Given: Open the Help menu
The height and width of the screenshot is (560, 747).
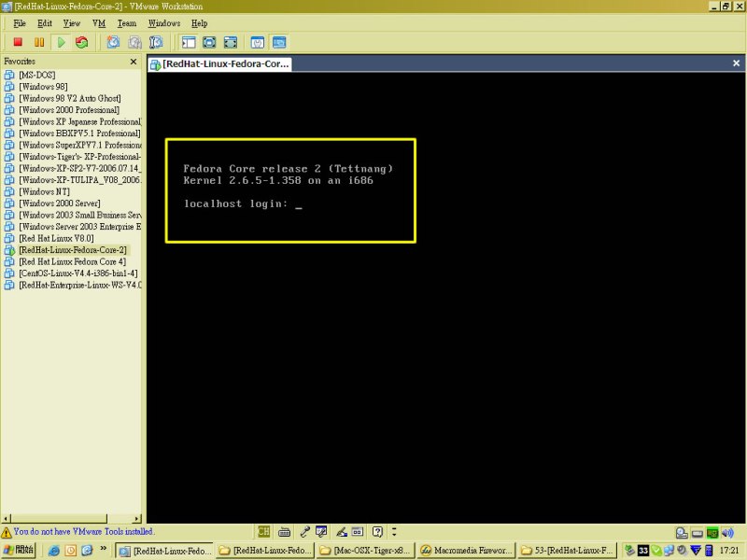Looking at the screenshot, I should pyautogui.click(x=200, y=23).
